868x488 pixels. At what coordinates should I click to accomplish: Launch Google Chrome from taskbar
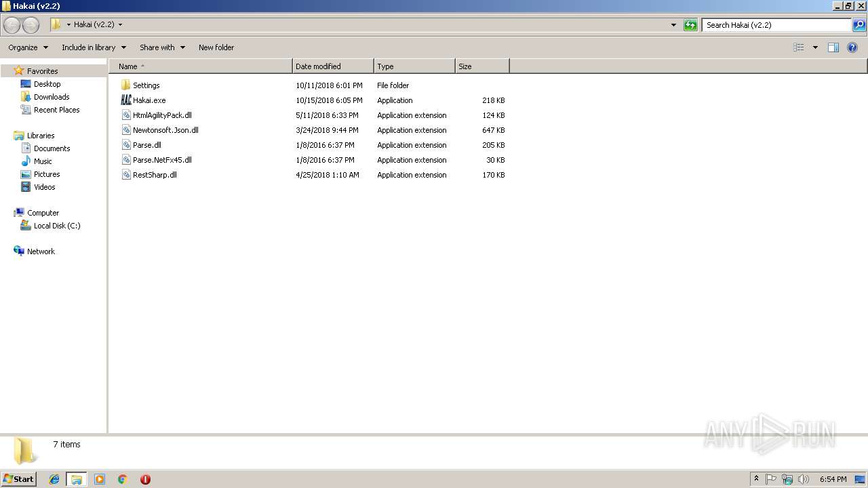pos(123,479)
